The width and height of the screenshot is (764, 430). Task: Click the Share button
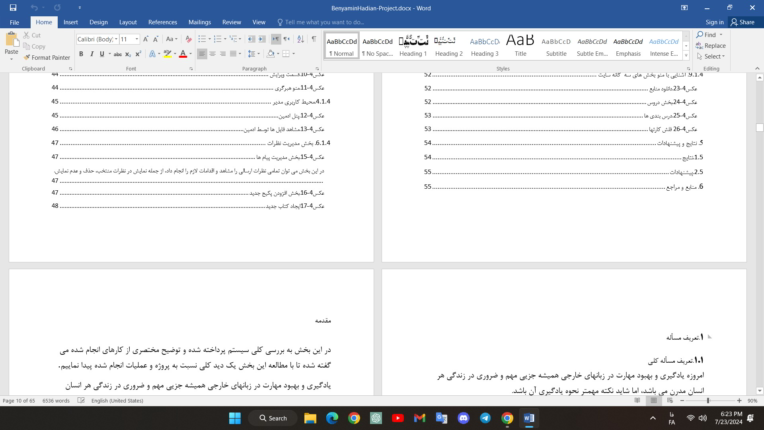743,22
